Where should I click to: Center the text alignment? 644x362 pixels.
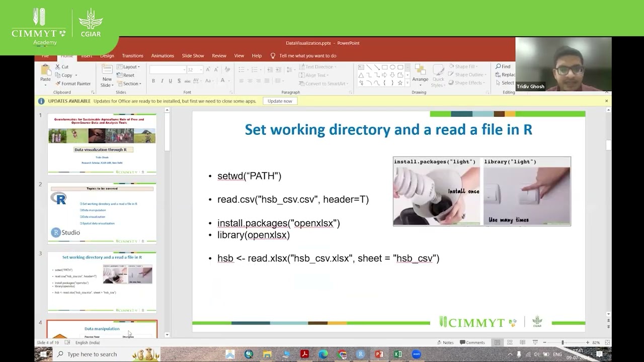(250, 81)
